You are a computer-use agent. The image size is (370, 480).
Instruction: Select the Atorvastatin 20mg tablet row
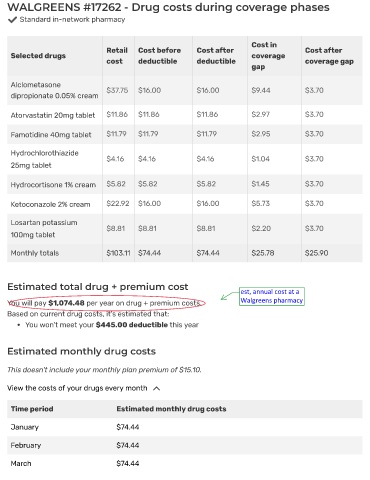[185, 115]
